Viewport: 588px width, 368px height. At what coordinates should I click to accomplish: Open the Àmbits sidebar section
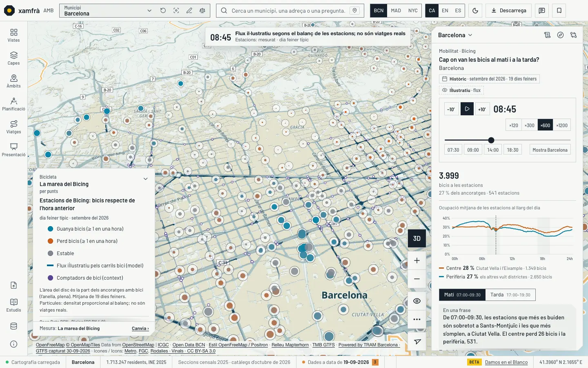[13, 81]
